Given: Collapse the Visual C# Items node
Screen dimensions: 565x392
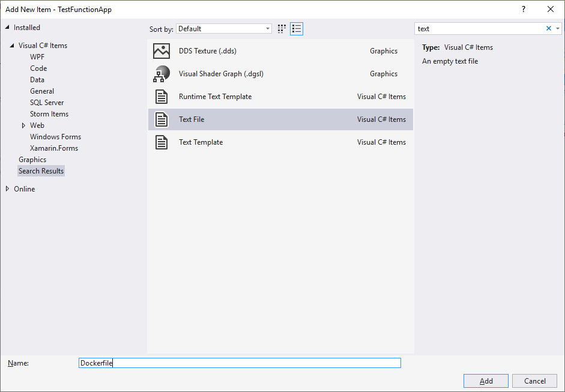Looking at the screenshot, I should coord(13,46).
